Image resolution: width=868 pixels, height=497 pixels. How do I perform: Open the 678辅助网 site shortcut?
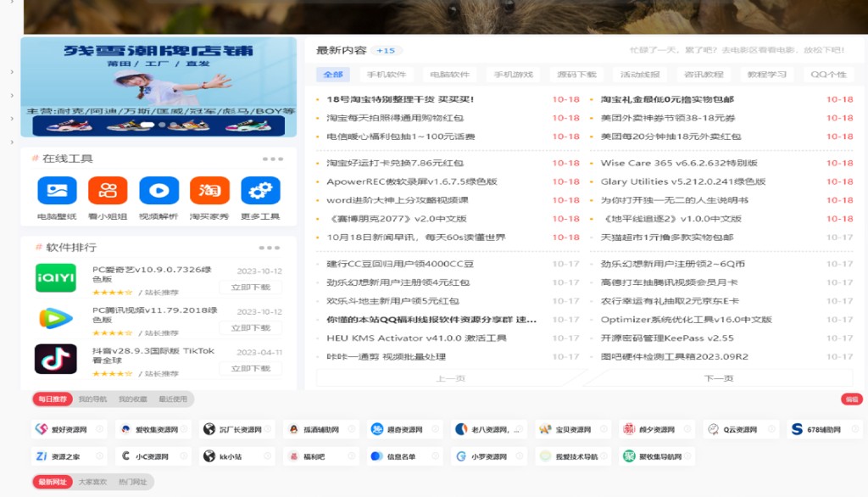tap(825, 429)
